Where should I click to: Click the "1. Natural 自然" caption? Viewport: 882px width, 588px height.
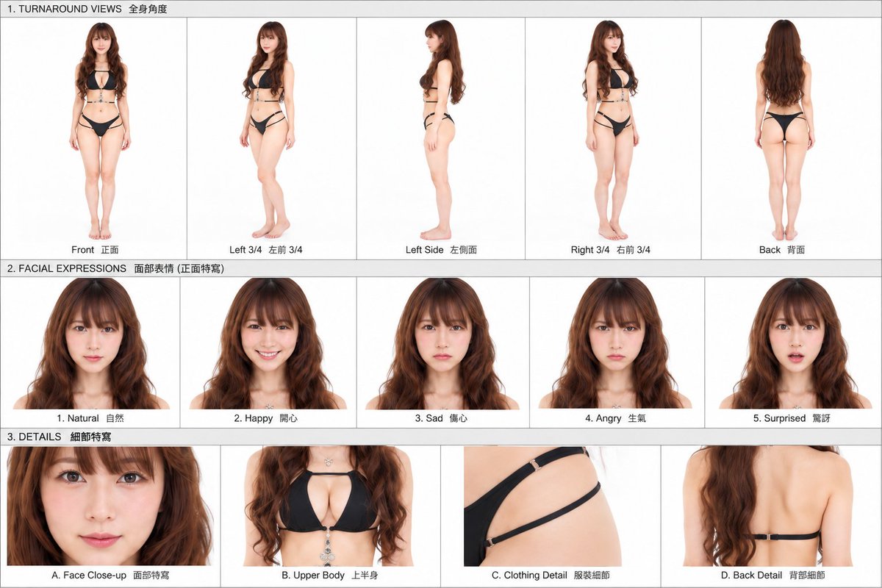90,418
